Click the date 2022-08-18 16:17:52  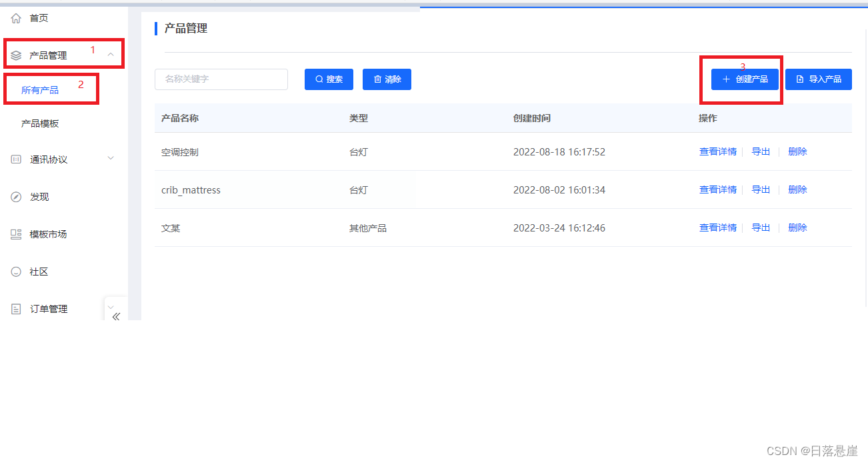(559, 152)
